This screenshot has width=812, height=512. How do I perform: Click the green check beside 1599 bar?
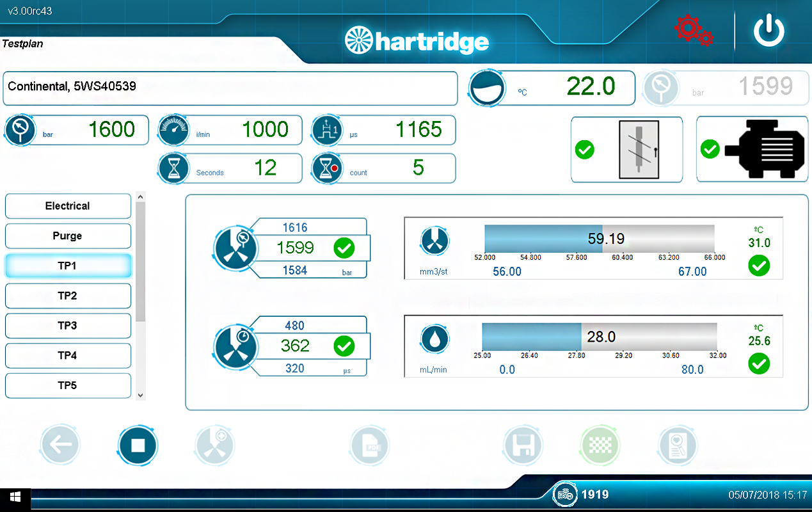pyautogui.click(x=344, y=248)
